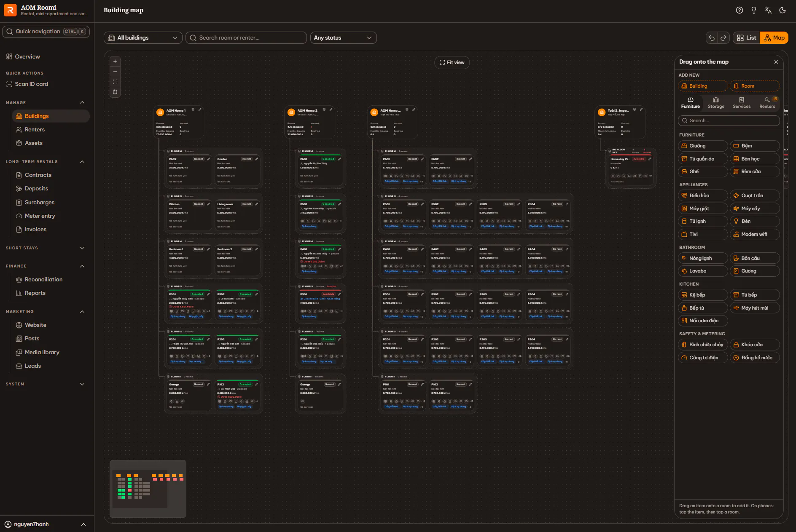Add a new Building from the panel
796x532 pixels.
pyautogui.click(x=703, y=86)
